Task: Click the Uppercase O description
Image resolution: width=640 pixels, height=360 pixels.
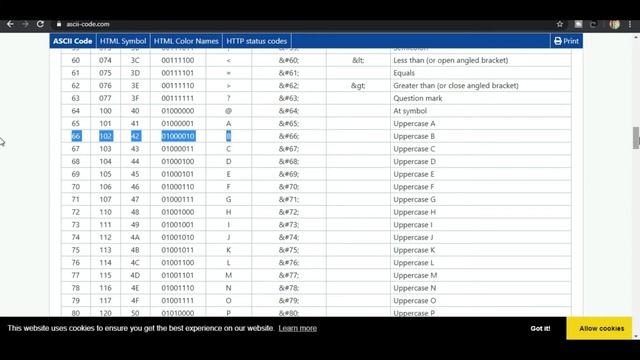Action: point(415,300)
